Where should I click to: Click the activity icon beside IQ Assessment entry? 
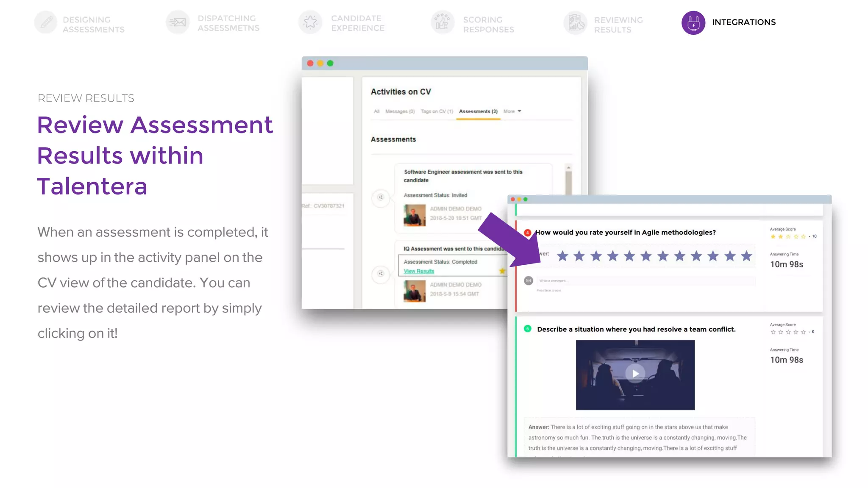tap(381, 274)
